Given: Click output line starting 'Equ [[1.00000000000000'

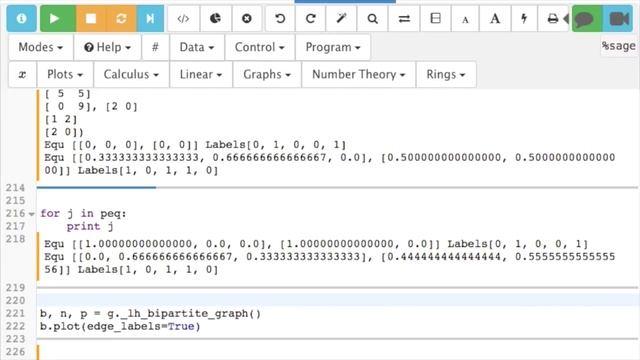Looking at the screenshot, I should click(x=316, y=244).
